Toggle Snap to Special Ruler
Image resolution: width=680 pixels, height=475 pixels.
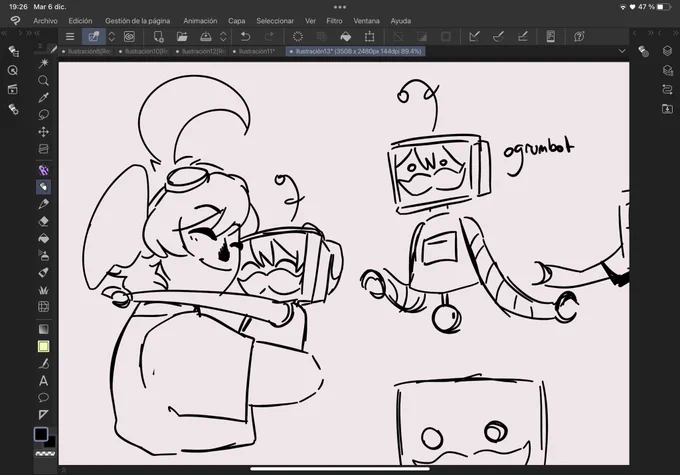(x=498, y=37)
